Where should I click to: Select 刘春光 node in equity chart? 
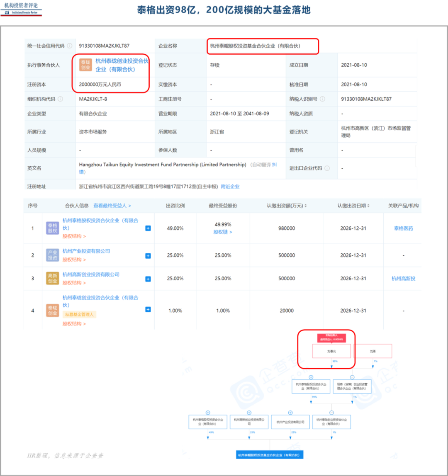332,351
